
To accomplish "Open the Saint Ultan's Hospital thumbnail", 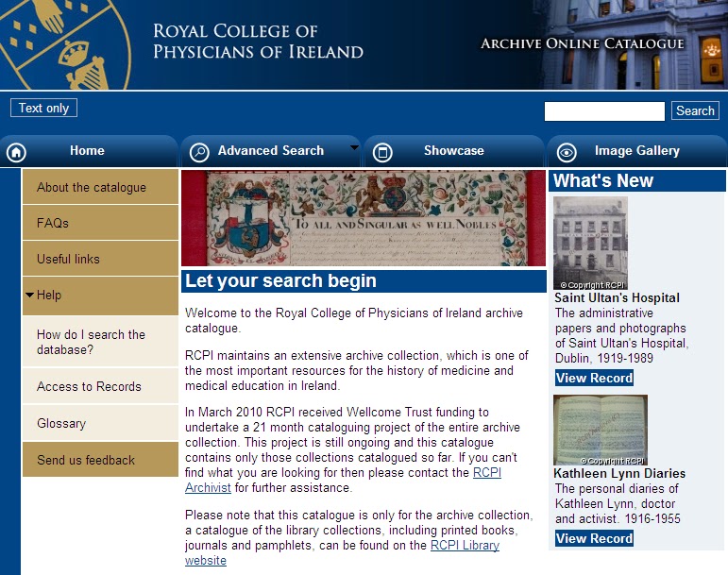I will tap(590, 244).
